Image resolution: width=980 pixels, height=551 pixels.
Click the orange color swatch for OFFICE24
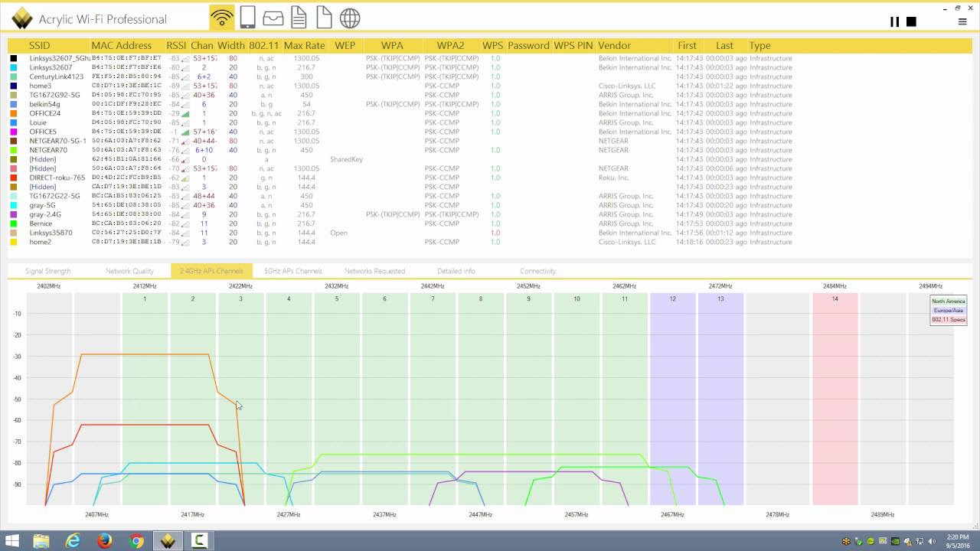click(x=14, y=113)
